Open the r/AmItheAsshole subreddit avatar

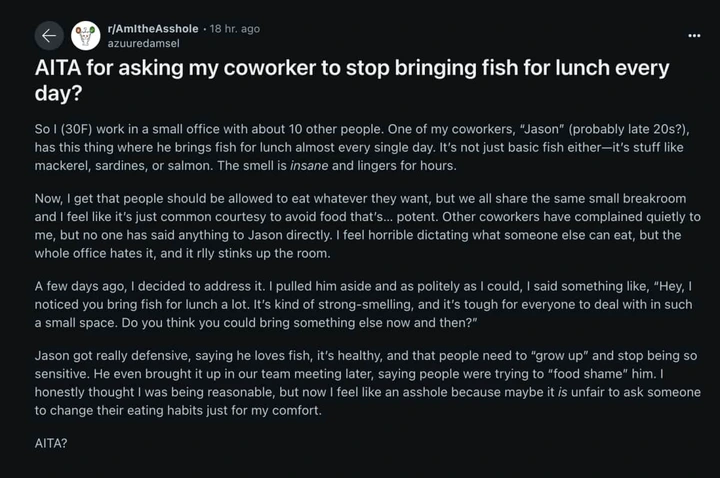pos(86,36)
